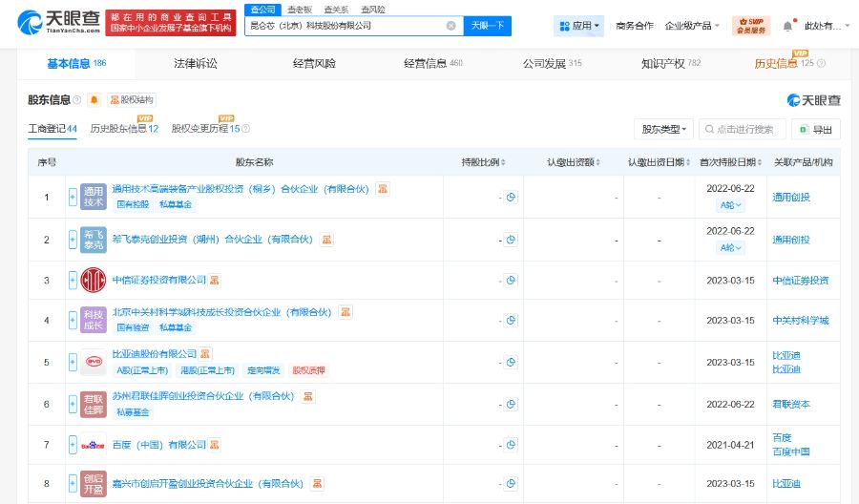This screenshot has width=859, height=504.
Task: Clear the search box with the X icon
Action: [x=450, y=26]
